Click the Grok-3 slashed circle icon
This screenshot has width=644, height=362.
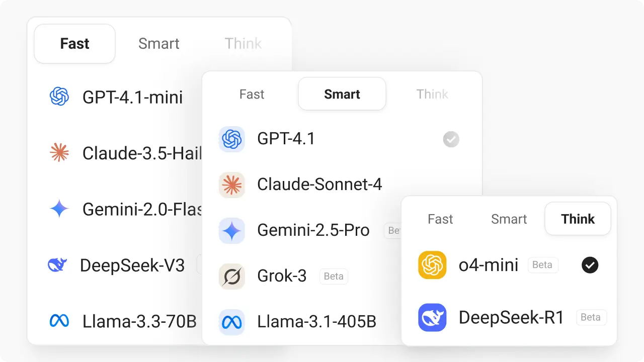[232, 277]
